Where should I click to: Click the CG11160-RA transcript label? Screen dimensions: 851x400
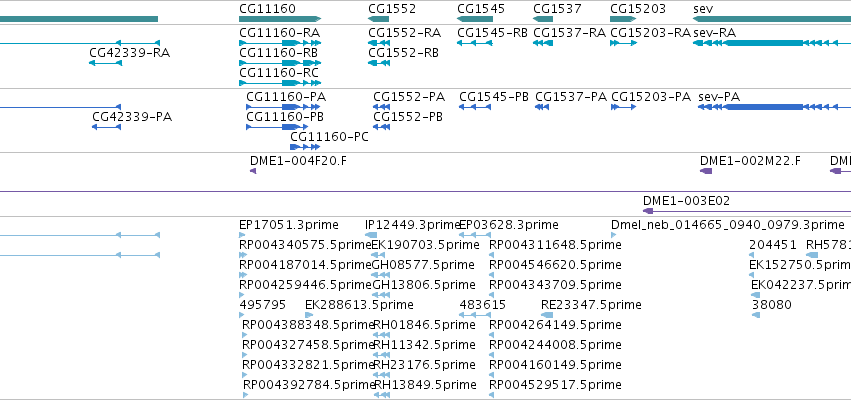click(280, 33)
